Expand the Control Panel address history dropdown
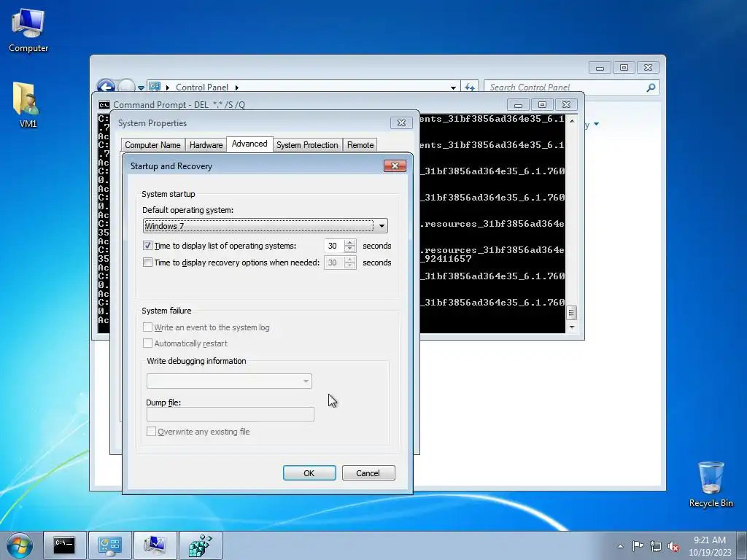Image resolution: width=747 pixels, height=560 pixels. pyautogui.click(x=453, y=87)
